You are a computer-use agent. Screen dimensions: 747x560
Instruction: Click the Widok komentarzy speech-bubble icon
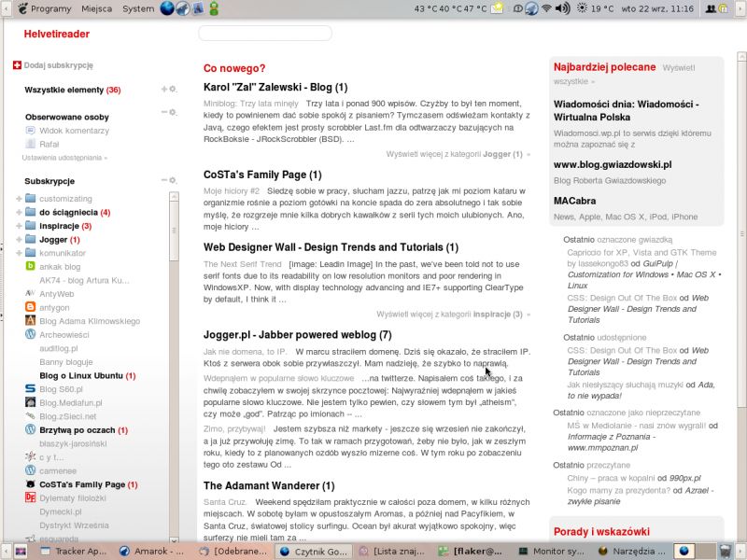(31, 130)
